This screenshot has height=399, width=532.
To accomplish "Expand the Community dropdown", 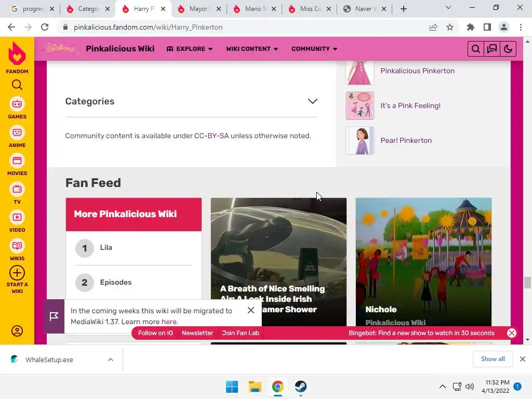I will (314, 49).
